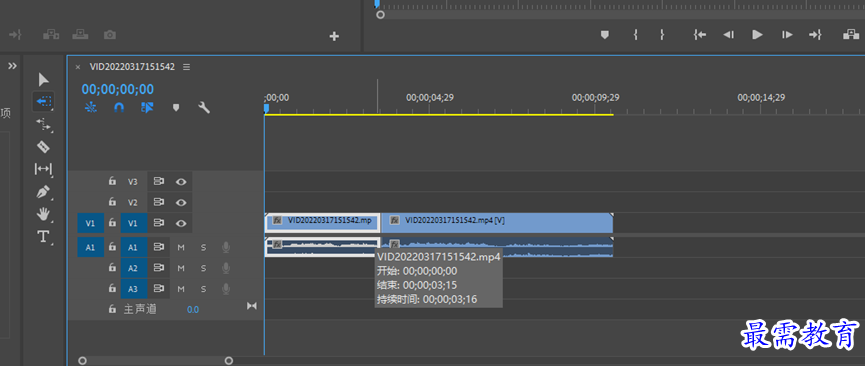Select the Razor tool

(x=43, y=147)
